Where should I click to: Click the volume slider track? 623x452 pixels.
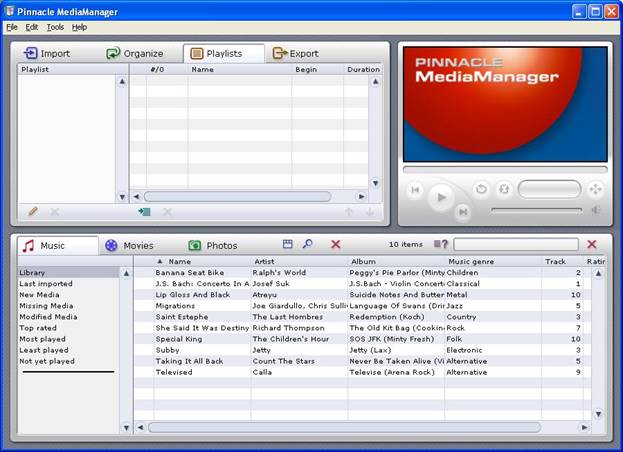[x=536, y=210]
